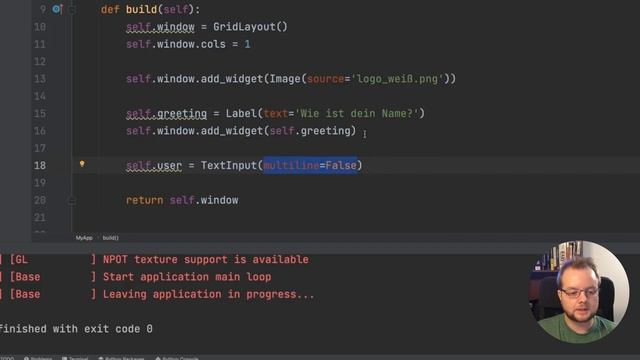Screen dimensions: 640x360
Task: Click line number 18 in the gutter
Action: click(x=40, y=165)
